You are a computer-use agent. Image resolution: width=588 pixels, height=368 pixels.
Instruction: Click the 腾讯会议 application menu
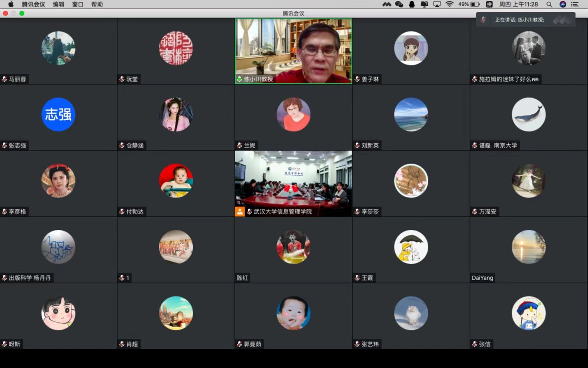coord(33,4)
